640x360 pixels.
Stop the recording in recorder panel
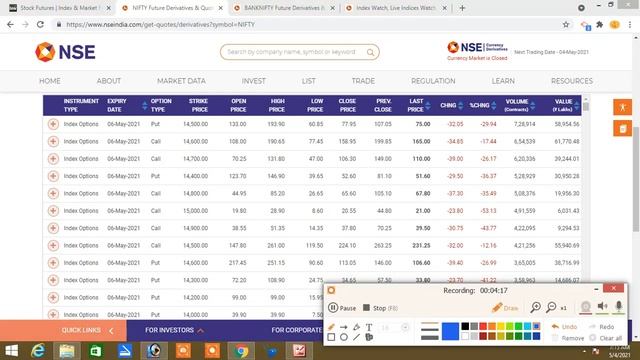(x=380, y=308)
